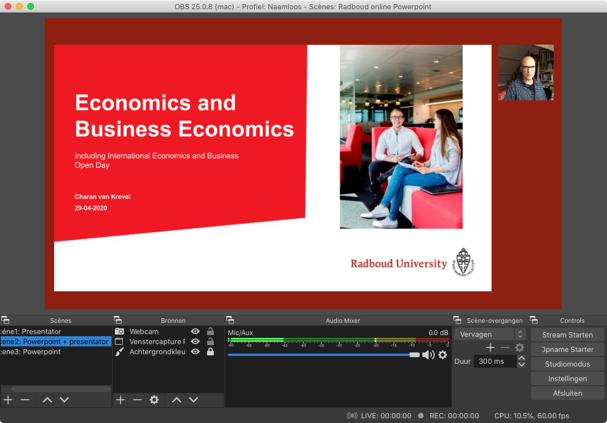Image resolution: width=607 pixels, height=423 pixels.
Task: Select Scene3: Powerpoint in the scenes list
Action: pyautogui.click(x=30, y=352)
